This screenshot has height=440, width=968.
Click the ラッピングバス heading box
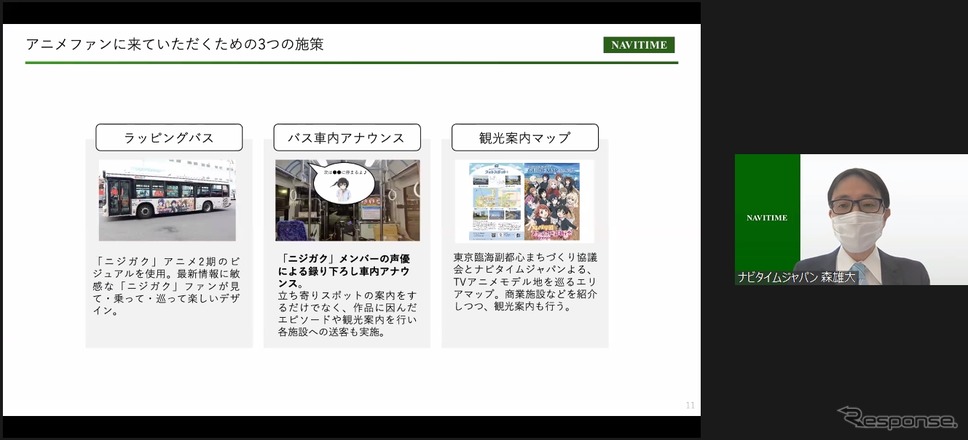[x=169, y=138]
